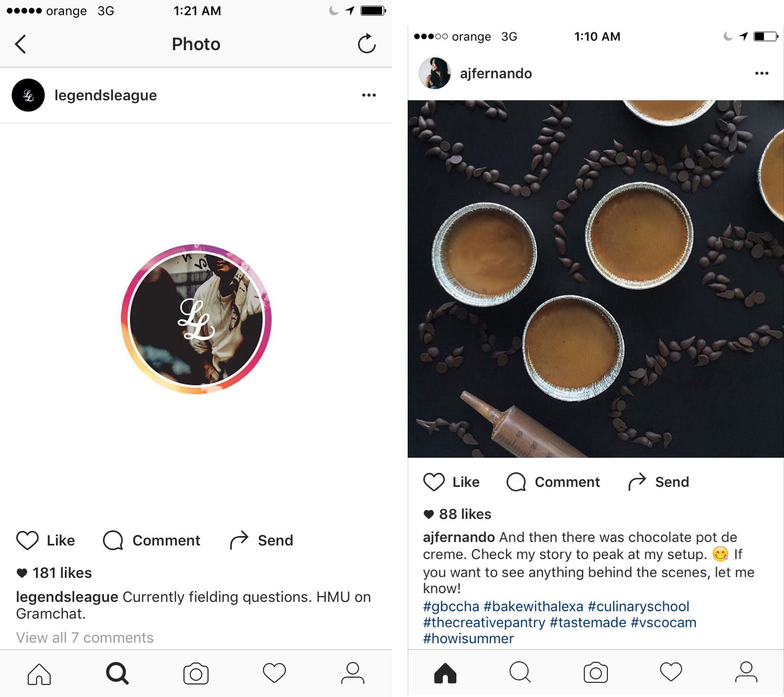
Task: Refresh the Photo screen with reload icon
Action: (x=367, y=44)
